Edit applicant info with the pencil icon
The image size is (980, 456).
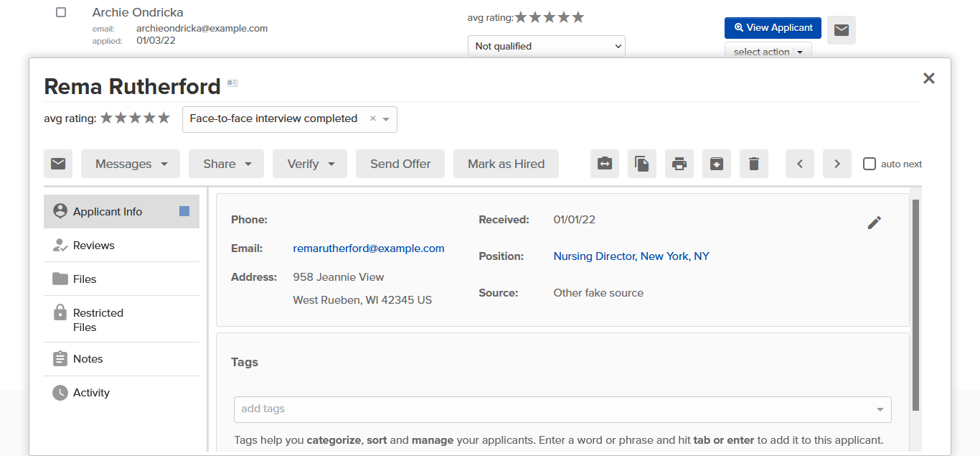874,223
